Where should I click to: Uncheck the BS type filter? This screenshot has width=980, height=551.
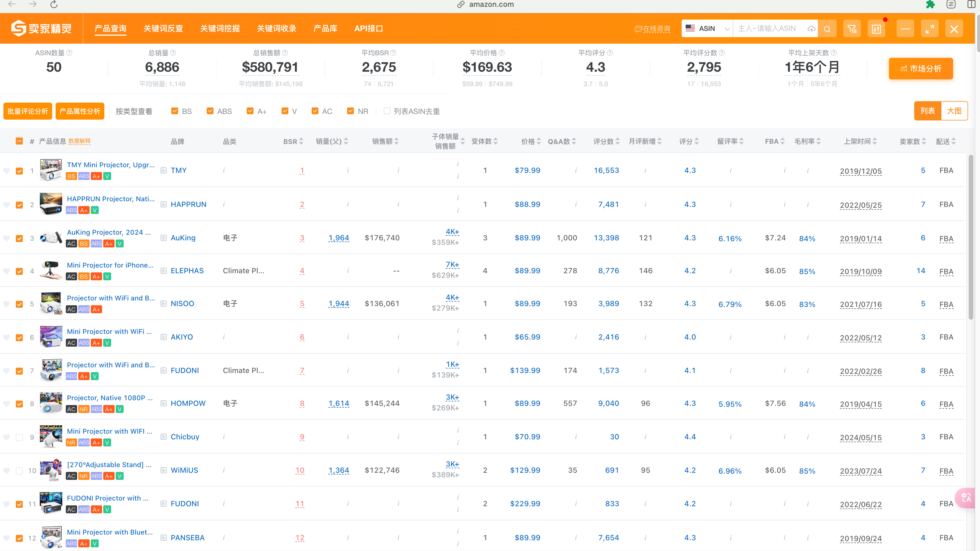tap(175, 111)
